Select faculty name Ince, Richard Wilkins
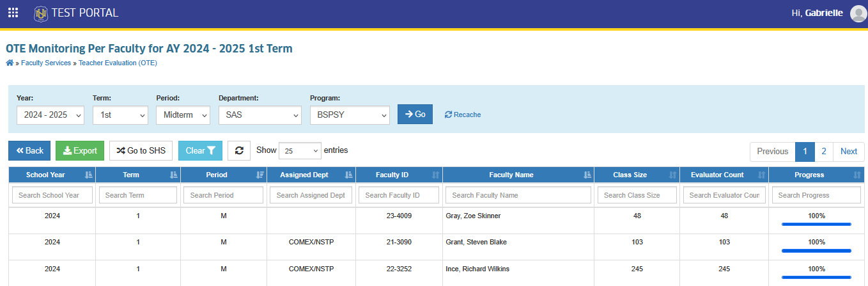 pyautogui.click(x=477, y=269)
